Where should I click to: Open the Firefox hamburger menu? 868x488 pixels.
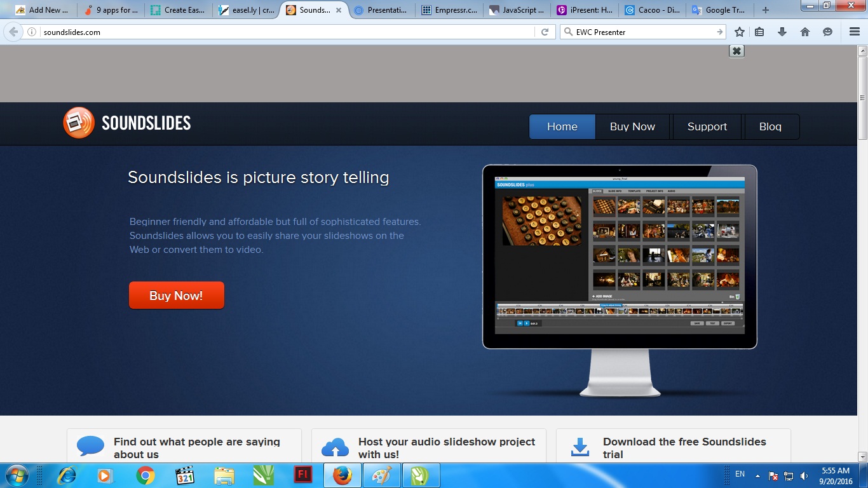(x=855, y=32)
